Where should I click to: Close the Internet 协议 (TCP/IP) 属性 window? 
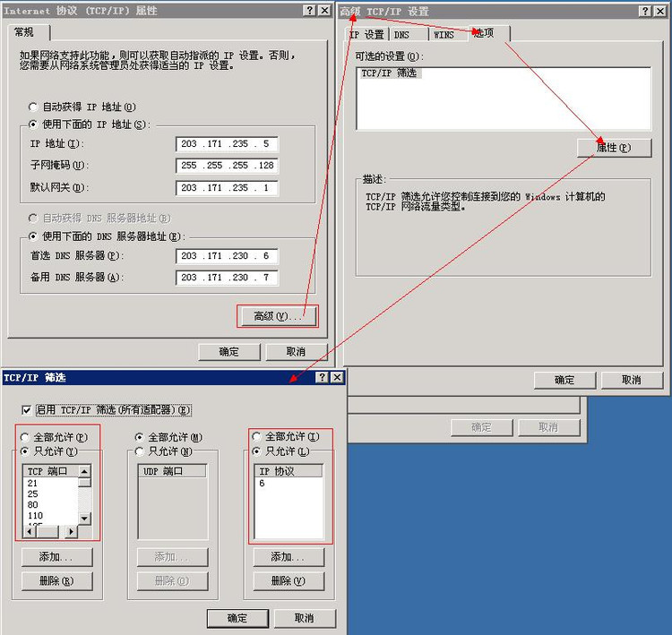(325, 10)
